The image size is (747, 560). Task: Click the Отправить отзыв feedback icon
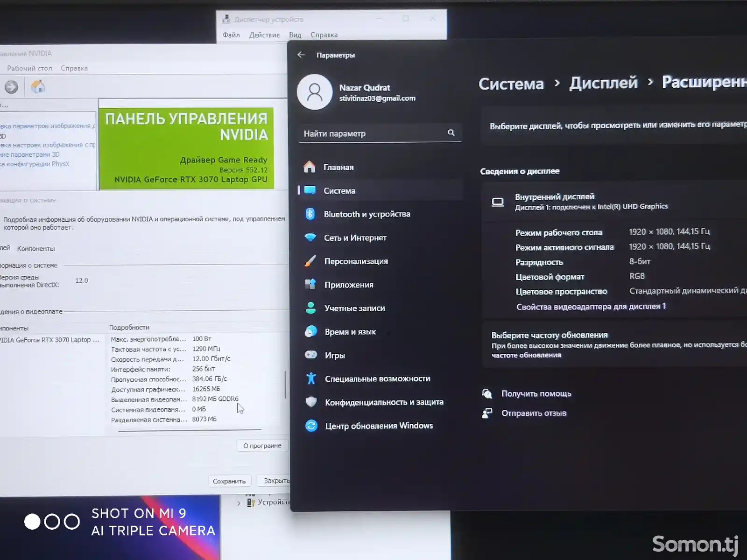coord(487,413)
